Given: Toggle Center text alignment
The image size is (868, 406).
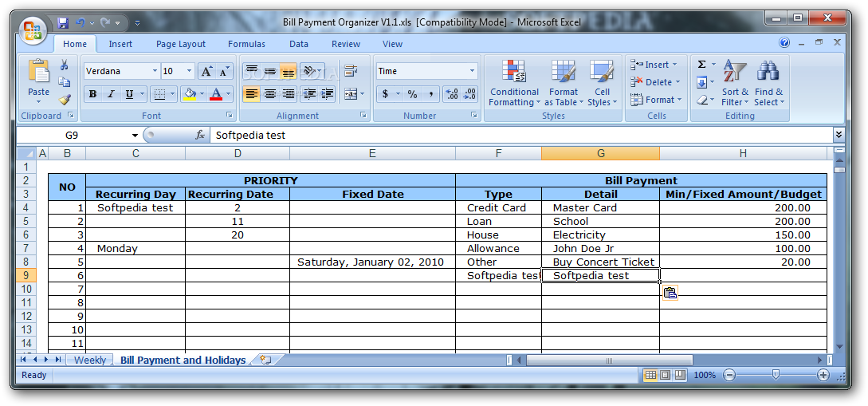Looking at the screenshot, I should 270,94.
